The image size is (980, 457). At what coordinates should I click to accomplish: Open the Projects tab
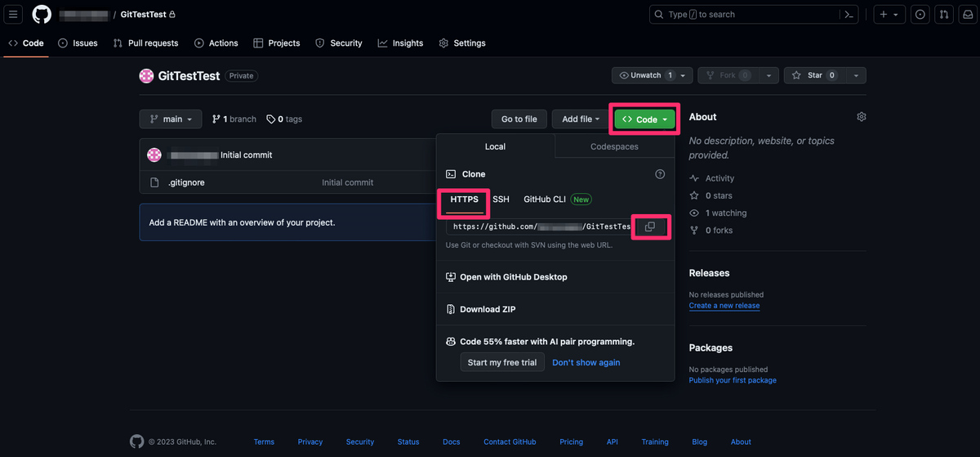coord(277,43)
